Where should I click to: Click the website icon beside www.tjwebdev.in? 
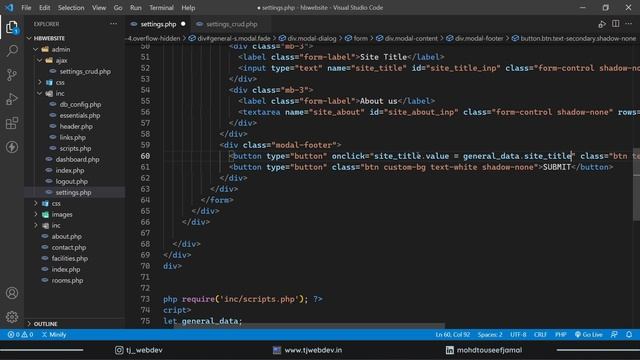click(x=277, y=350)
